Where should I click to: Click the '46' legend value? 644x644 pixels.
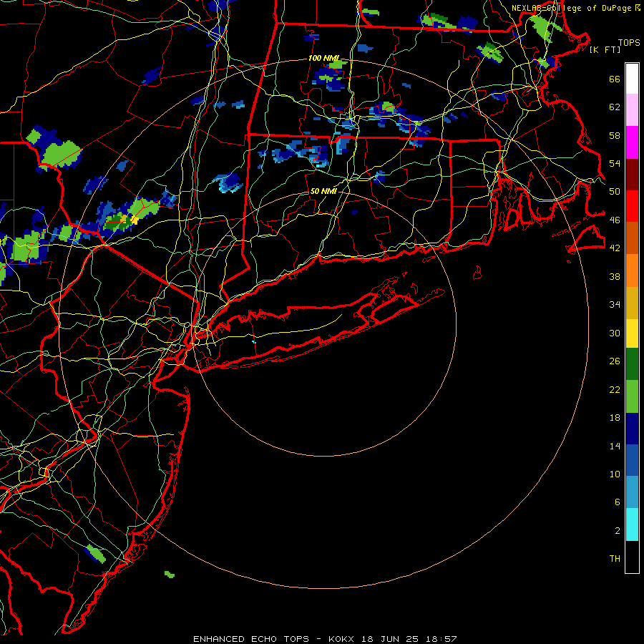pyautogui.click(x=615, y=220)
